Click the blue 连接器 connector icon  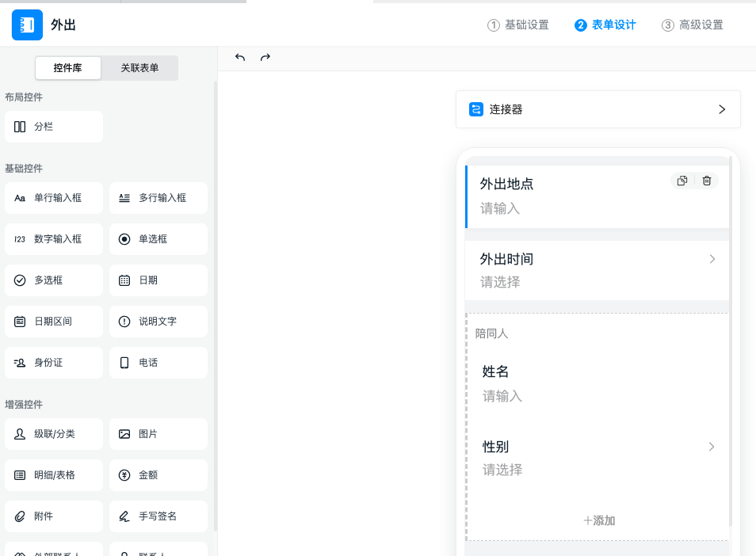(476, 109)
